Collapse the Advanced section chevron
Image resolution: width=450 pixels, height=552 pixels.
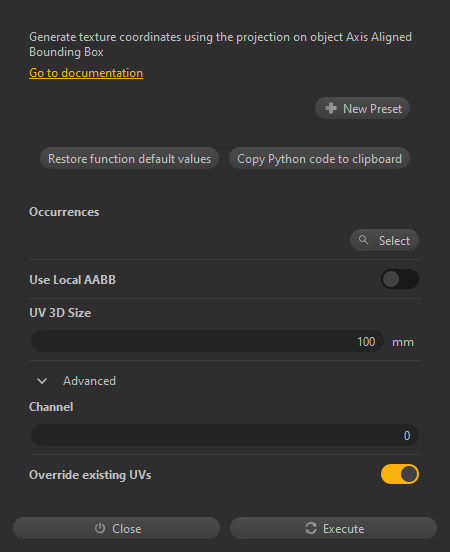point(42,381)
